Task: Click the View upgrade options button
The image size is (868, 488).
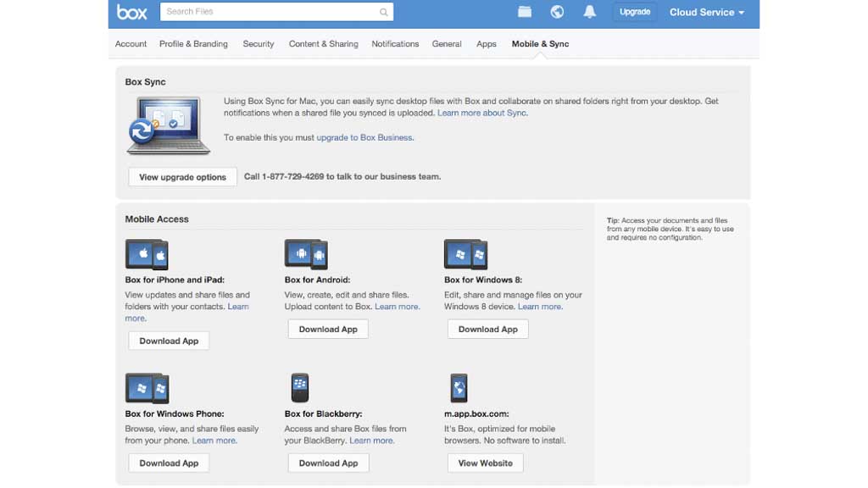Action: pos(182,177)
